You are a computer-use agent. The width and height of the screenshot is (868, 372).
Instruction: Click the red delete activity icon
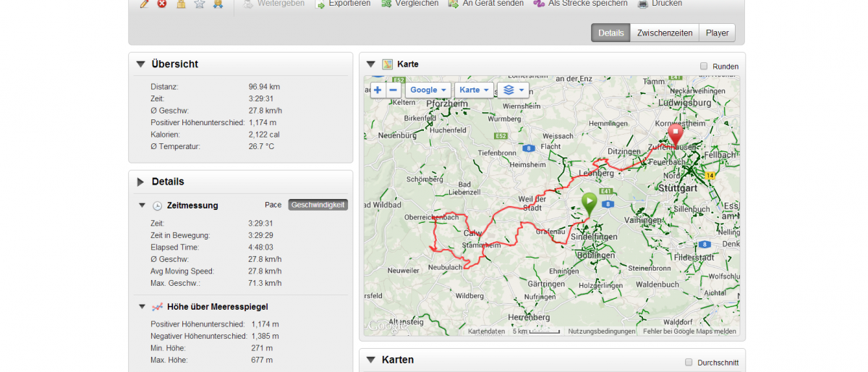pos(162,4)
